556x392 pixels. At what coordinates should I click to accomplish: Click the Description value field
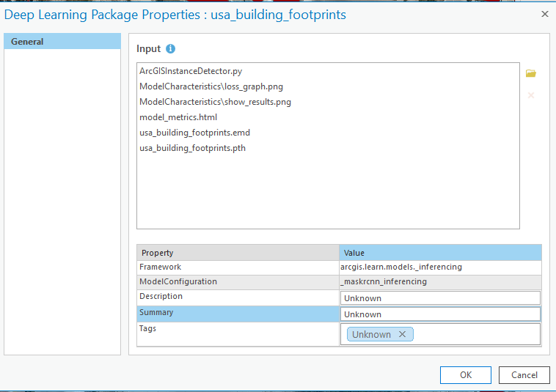pos(440,298)
